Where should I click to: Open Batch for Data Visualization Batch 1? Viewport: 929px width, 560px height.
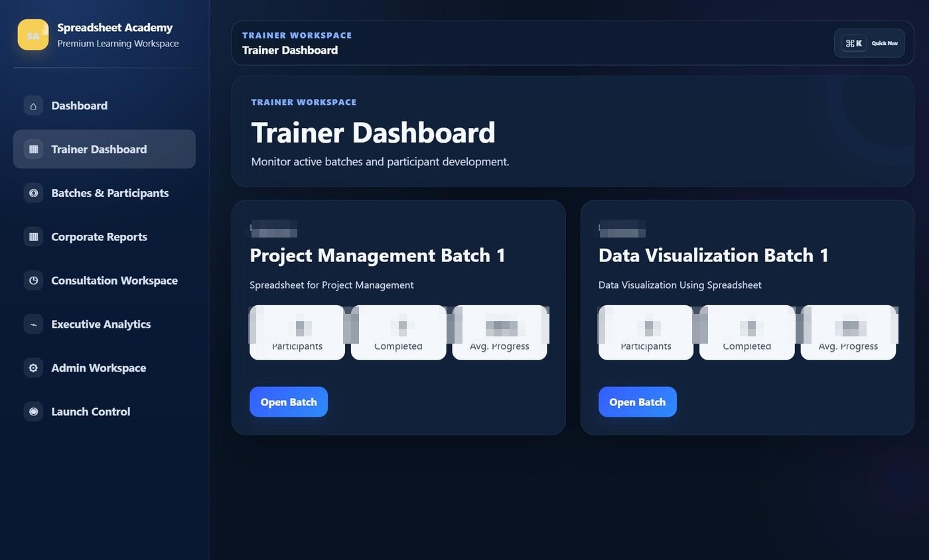coord(638,402)
